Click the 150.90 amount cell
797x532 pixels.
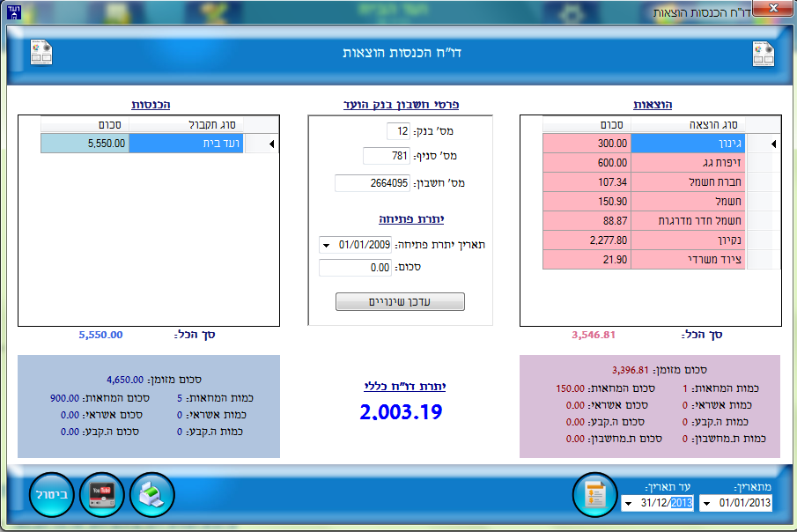587,202
